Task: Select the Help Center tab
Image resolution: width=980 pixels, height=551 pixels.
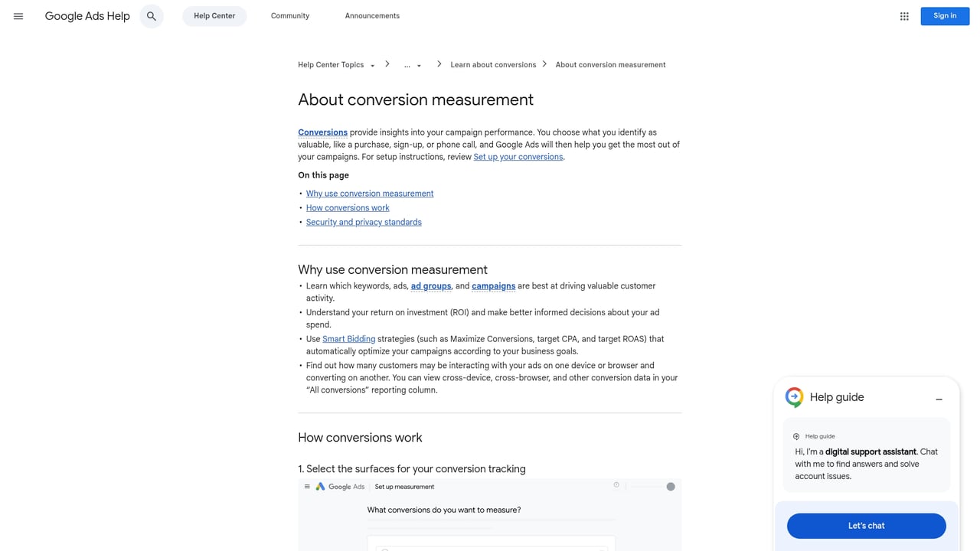Action: click(x=214, y=15)
